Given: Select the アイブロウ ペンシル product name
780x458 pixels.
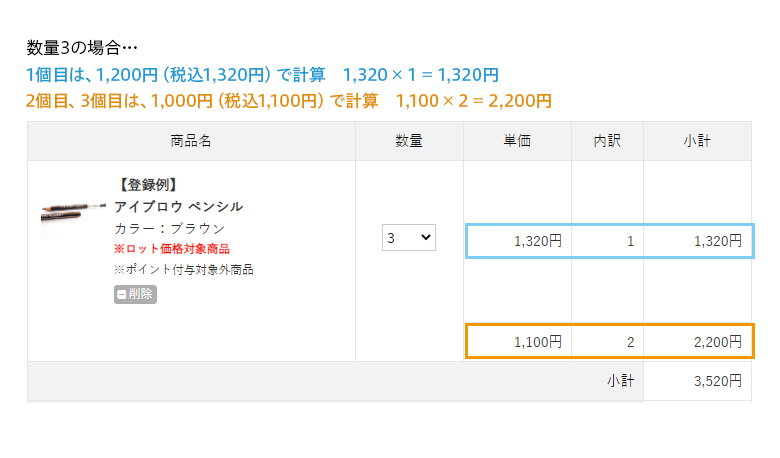Looking at the screenshot, I should (x=178, y=206).
